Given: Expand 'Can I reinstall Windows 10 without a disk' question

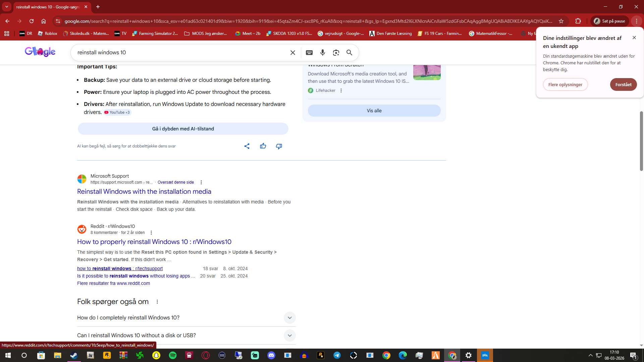Looking at the screenshot, I should tap(289, 336).
